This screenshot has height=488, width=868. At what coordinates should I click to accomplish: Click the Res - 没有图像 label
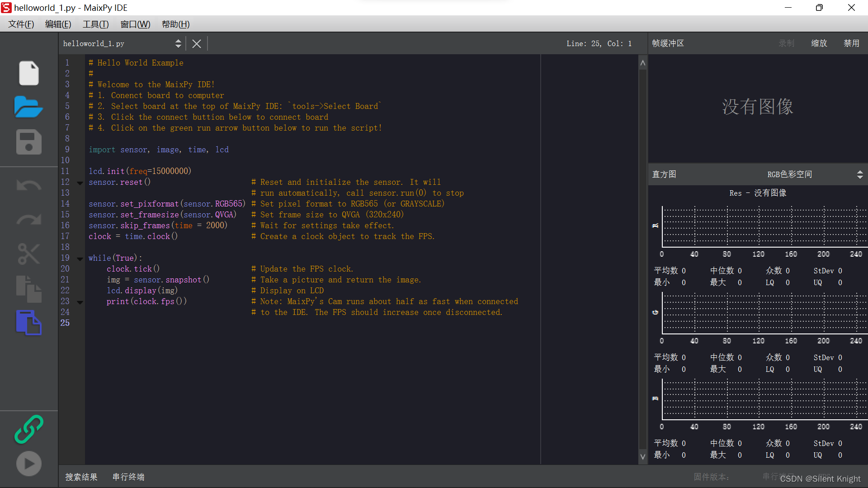tap(758, 193)
